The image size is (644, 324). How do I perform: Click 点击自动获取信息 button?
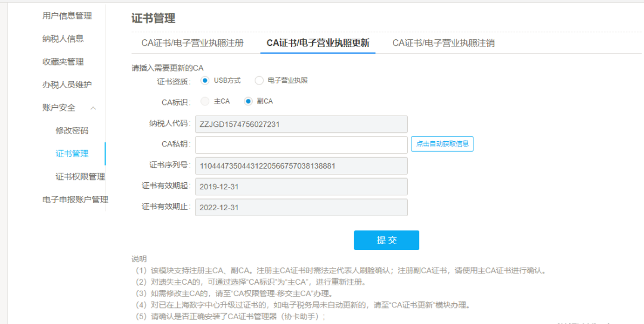click(x=442, y=144)
